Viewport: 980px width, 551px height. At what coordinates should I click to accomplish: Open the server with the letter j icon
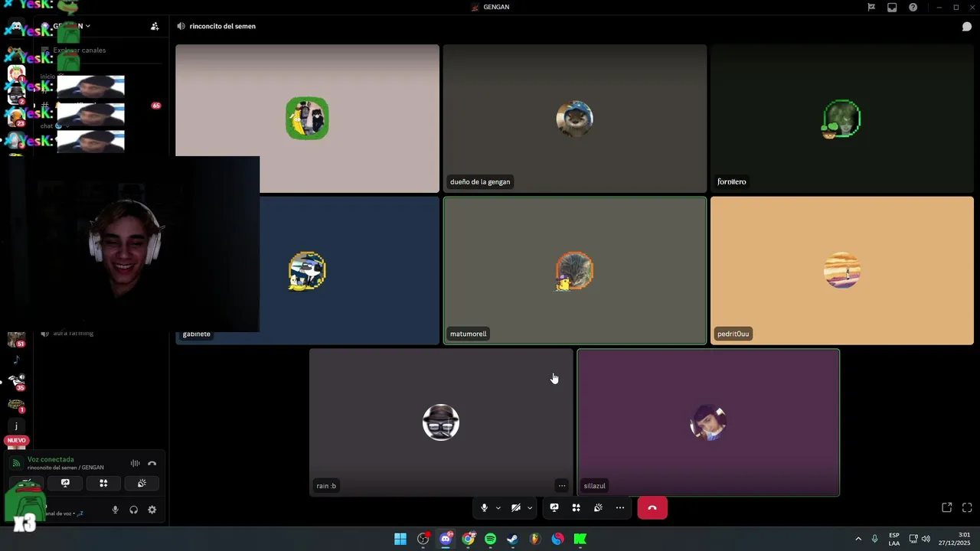(x=16, y=426)
